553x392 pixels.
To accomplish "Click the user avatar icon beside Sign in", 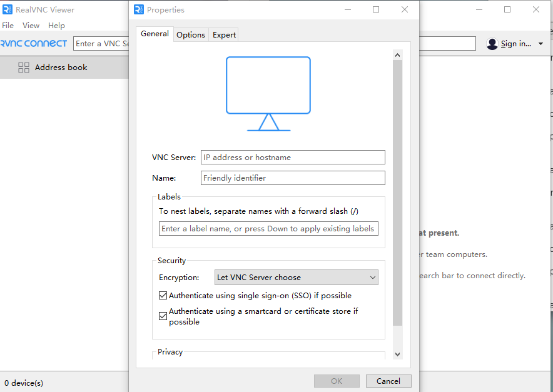I will 492,44.
